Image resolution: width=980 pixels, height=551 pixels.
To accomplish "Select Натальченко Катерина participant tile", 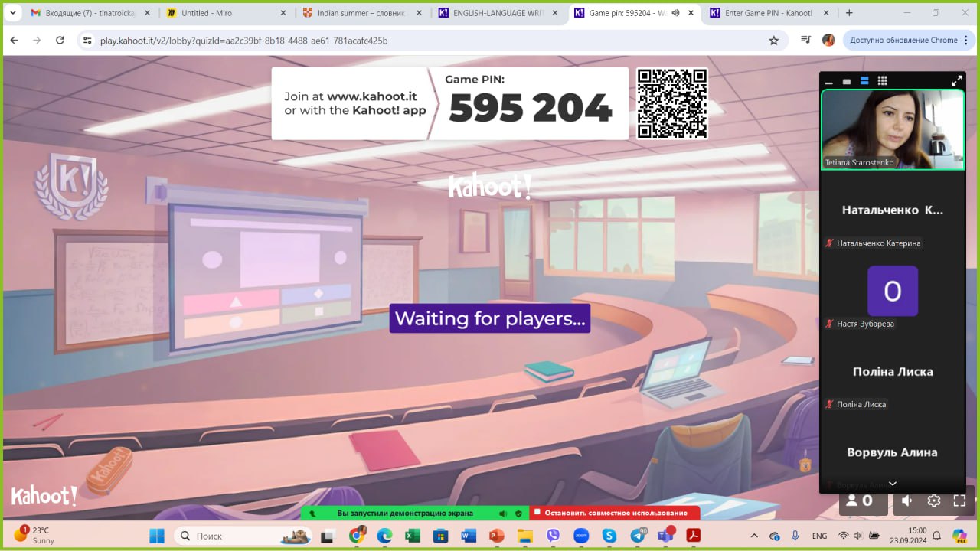I will [893, 210].
